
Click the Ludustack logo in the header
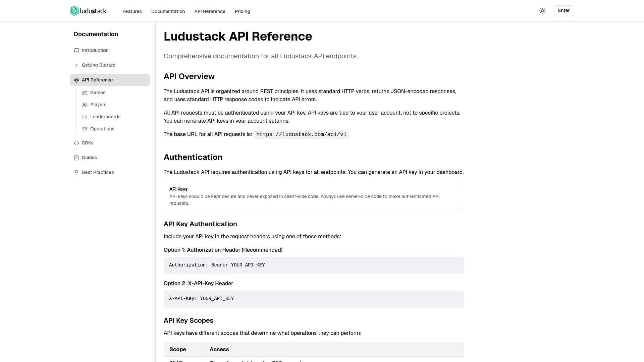88,11
